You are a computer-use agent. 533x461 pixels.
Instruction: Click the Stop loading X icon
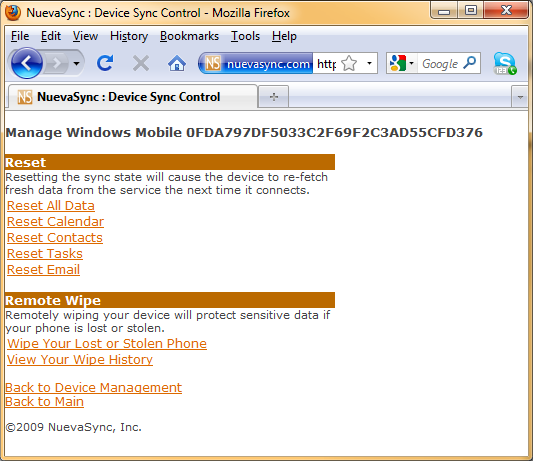pyautogui.click(x=141, y=63)
